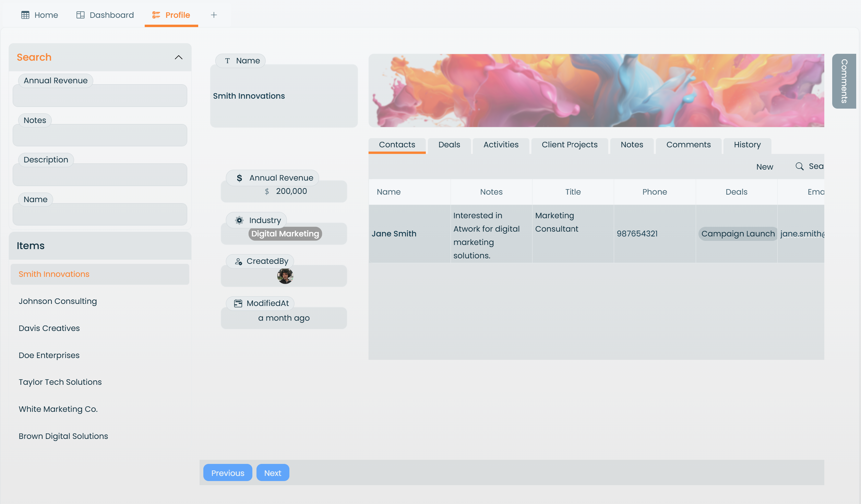Click the Profile tab's list icon

click(x=156, y=15)
